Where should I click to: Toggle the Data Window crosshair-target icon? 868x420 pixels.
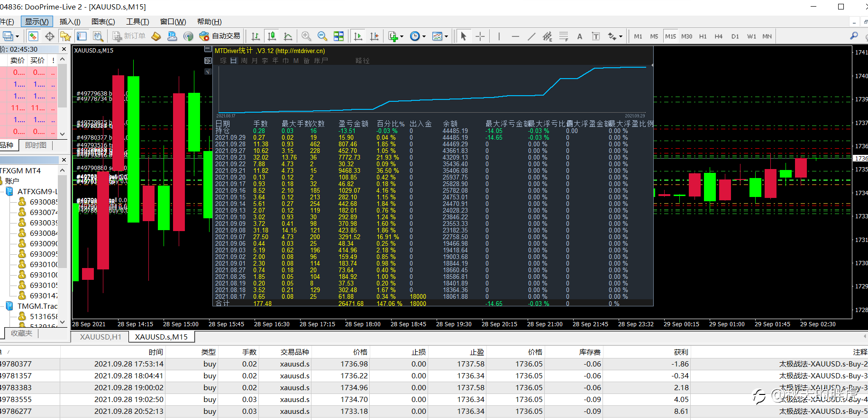coord(49,36)
